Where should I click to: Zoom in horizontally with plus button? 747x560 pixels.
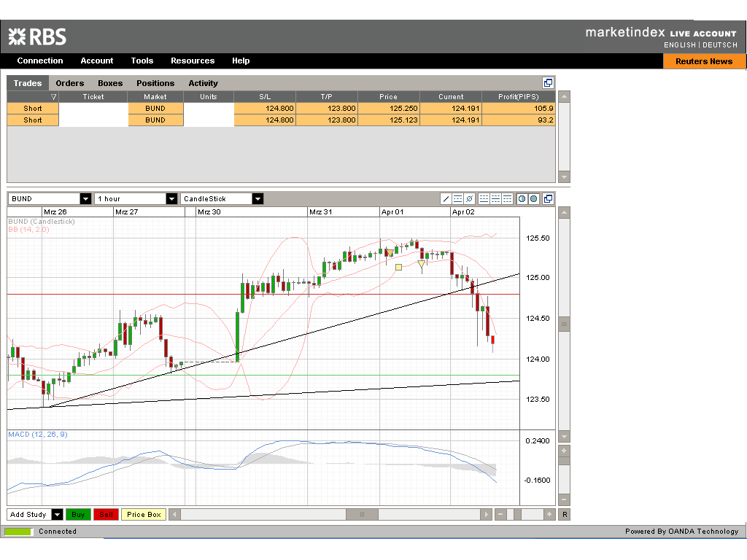[x=549, y=515]
